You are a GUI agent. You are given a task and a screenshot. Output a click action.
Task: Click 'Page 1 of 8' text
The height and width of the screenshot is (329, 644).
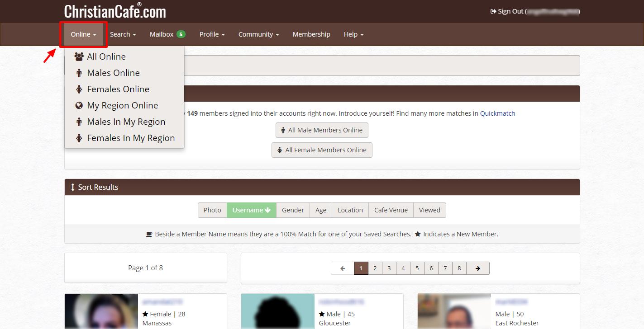tap(145, 268)
